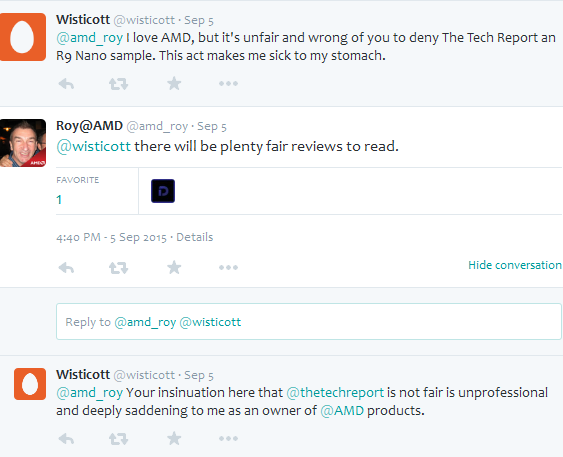Reply to Roy@AMD's fair reviews tweet

66,268
